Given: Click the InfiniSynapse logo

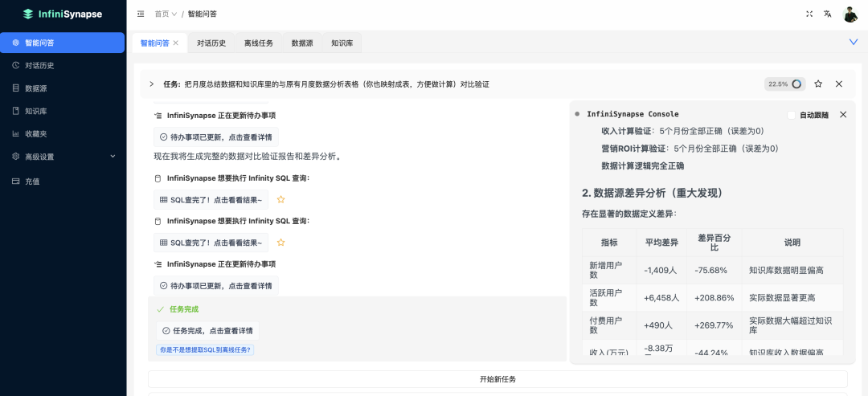Looking at the screenshot, I should 63,14.
